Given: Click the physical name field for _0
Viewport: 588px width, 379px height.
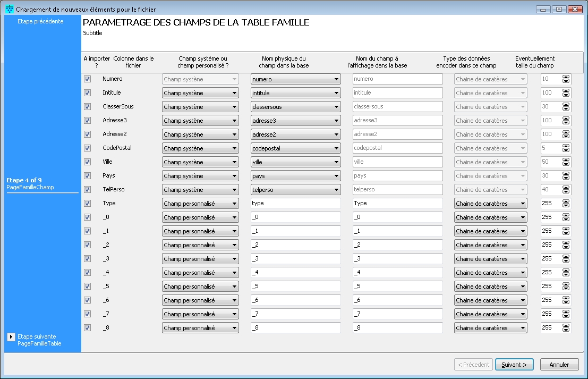Looking at the screenshot, I should 295,217.
